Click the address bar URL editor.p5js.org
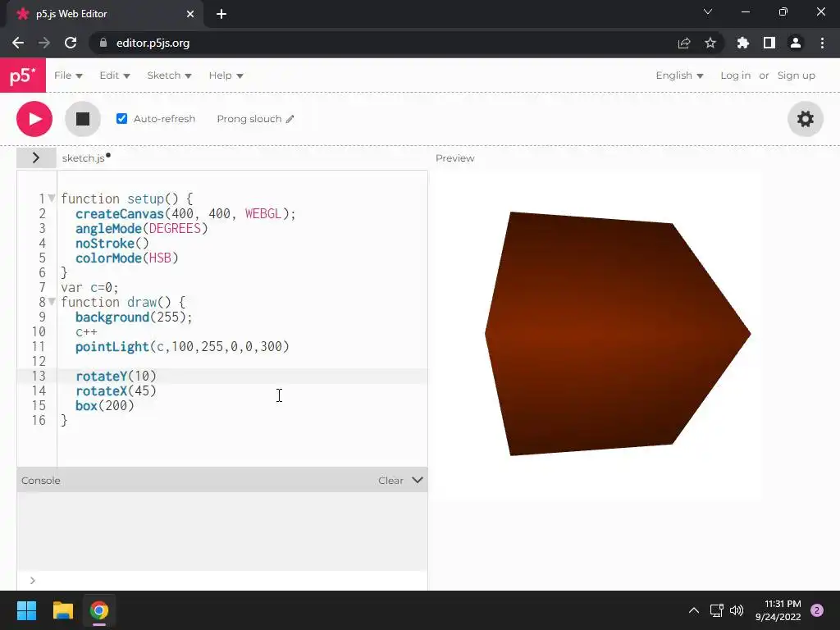 (x=153, y=43)
